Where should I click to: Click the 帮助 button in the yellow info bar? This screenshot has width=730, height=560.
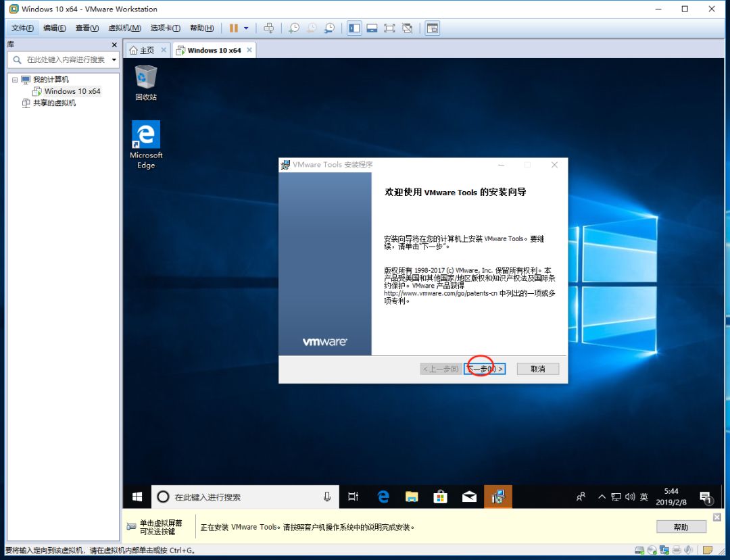click(681, 527)
